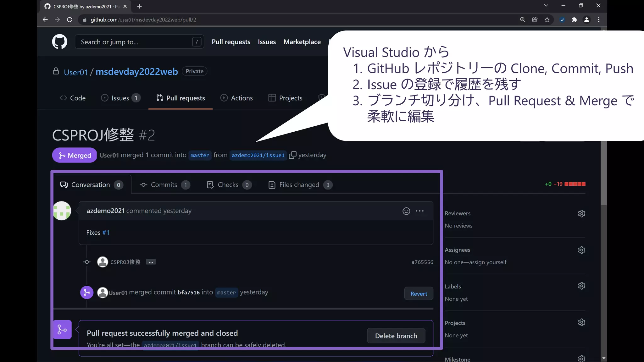The image size is (644, 362).
Task: Add emoji reaction to azdemo2021's comment
Action: click(406, 211)
